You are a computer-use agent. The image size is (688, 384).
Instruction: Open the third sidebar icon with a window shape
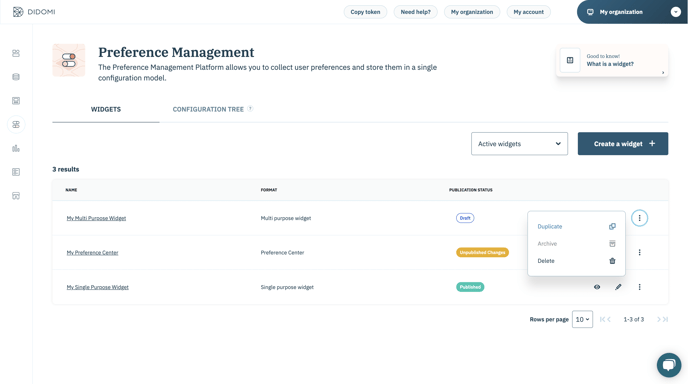coord(16,100)
